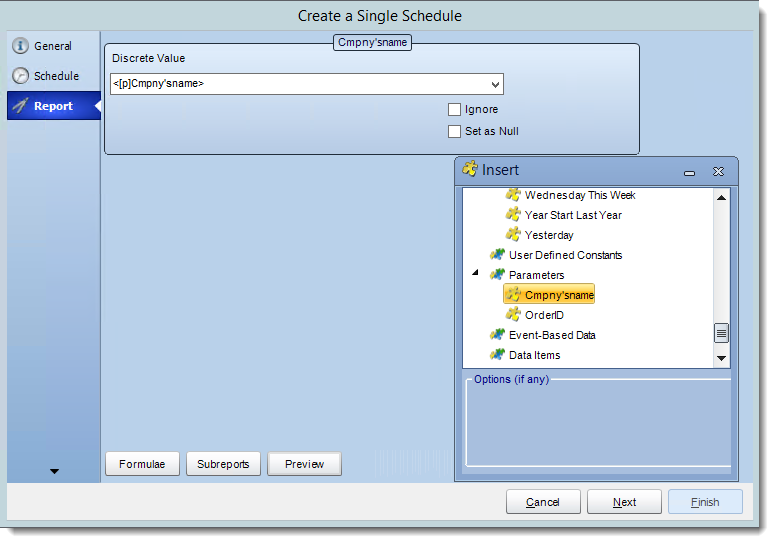Viewport: 774px width, 543px height.
Task: Click the icon beside Wednesday This Week
Action: [x=513, y=195]
